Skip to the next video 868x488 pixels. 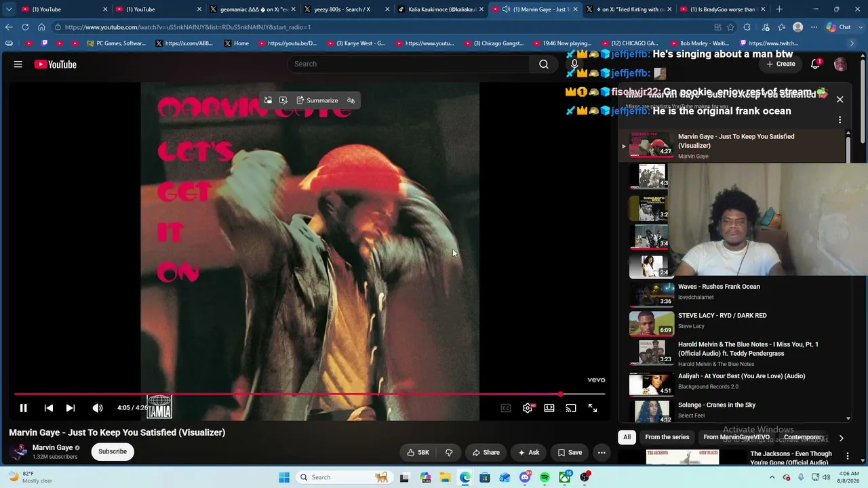tap(71, 408)
